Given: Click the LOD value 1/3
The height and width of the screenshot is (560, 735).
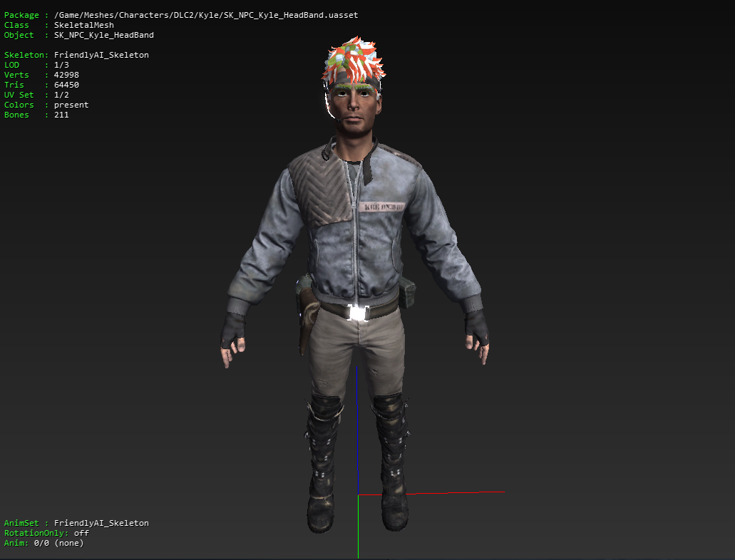Looking at the screenshot, I should pos(61,65).
